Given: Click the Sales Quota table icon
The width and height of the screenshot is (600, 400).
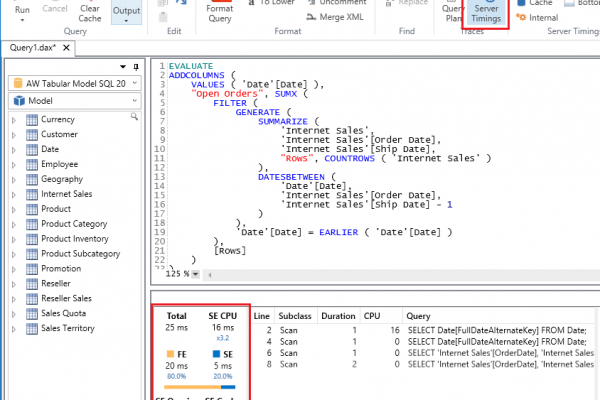Looking at the screenshot, I should point(32,314).
